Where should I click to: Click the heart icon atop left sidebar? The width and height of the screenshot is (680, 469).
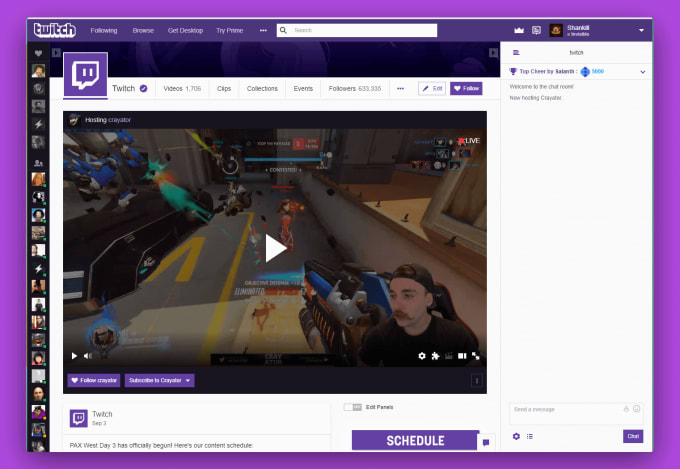pyautogui.click(x=38, y=53)
